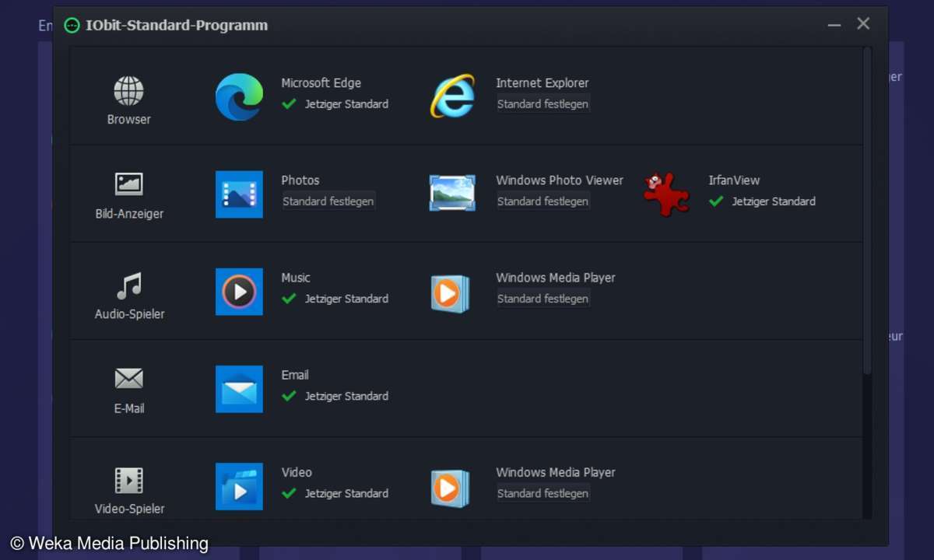Click the Microsoft Edge name label
Image resolution: width=934 pixels, height=560 pixels.
pyautogui.click(x=321, y=83)
